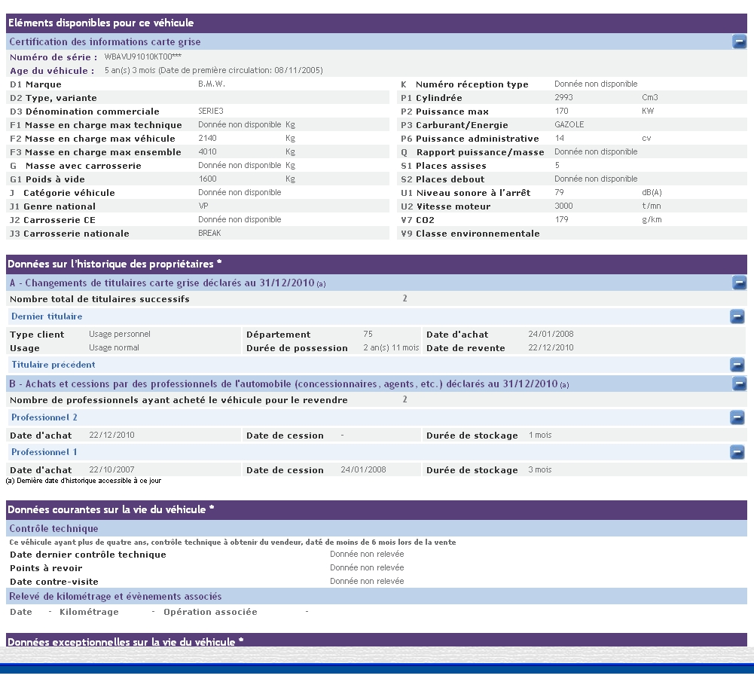This screenshot has height=700, width=754.
Task: Click the Usage normal value
Action: (114, 347)
